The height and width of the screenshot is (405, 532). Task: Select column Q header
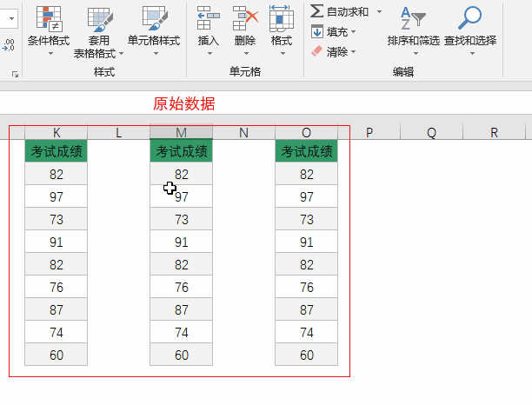pos(431,133)
